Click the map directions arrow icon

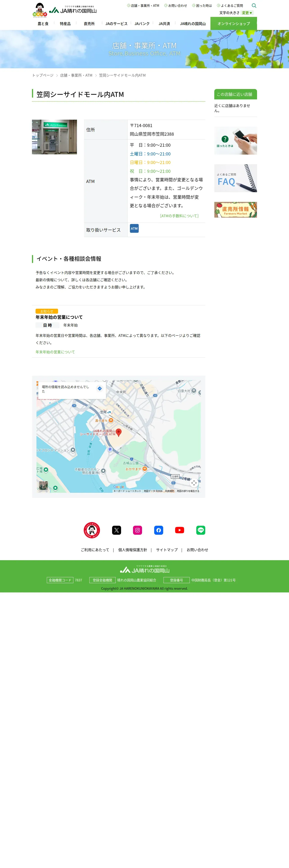[x=99, y=388]
